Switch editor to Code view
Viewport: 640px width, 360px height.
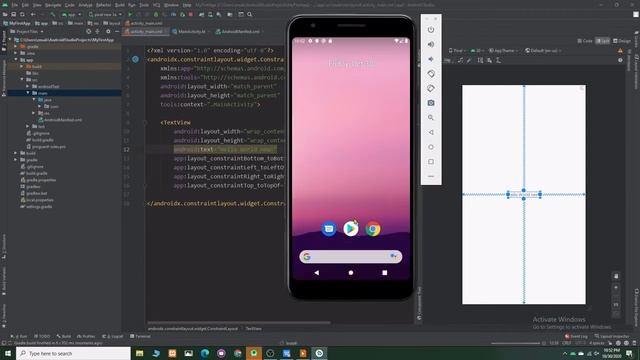(x=585, y=41)
